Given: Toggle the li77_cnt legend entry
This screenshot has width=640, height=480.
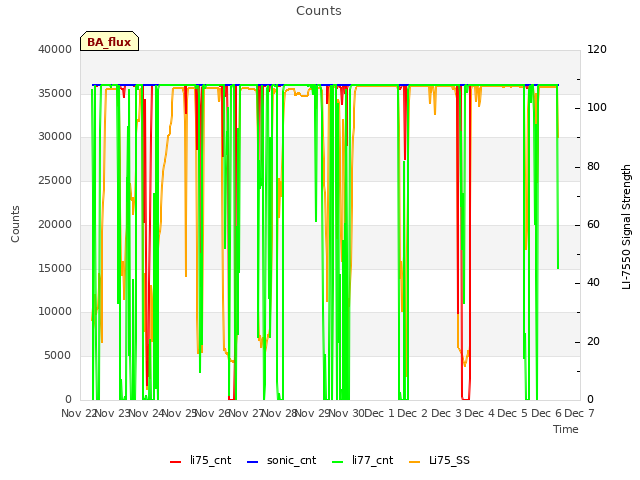Looking at the screenshot, I should pos(363,460).
